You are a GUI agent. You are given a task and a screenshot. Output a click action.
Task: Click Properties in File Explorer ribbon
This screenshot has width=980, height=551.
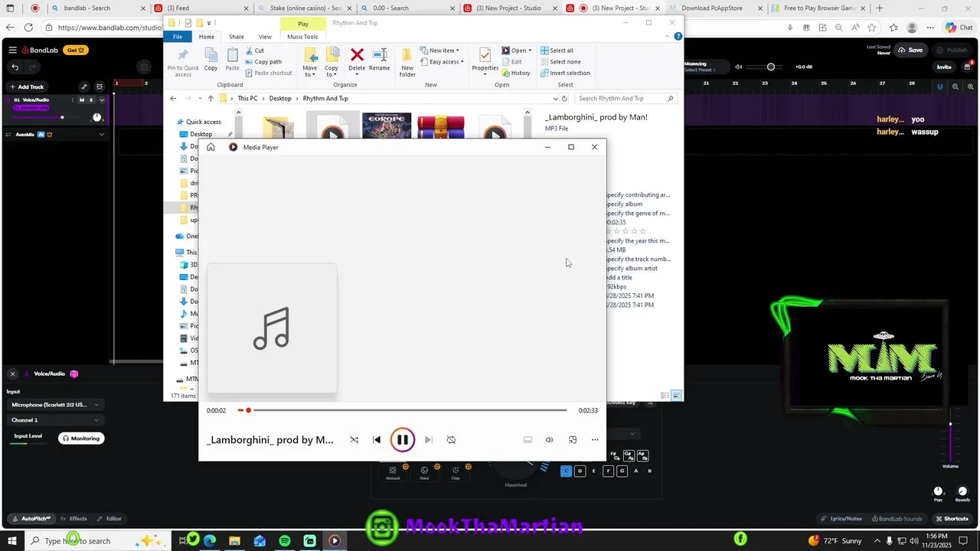[485, 61]
